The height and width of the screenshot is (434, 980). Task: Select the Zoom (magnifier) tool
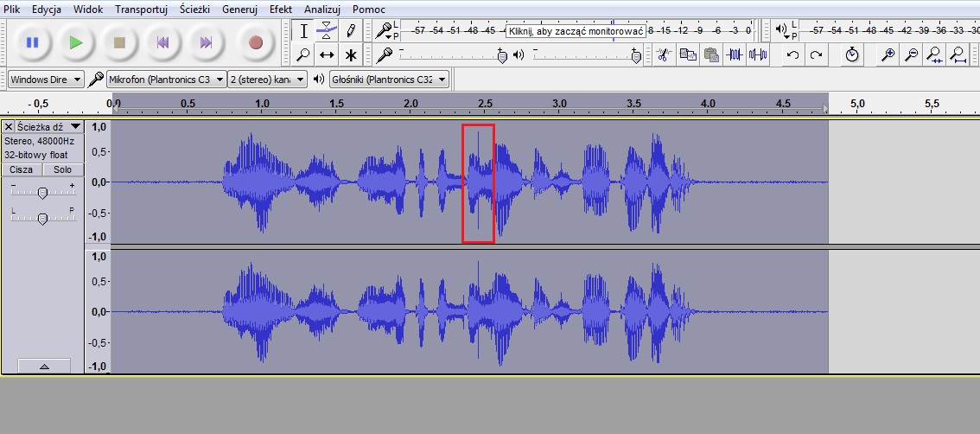pyautogui.click(x=303, y=55)
